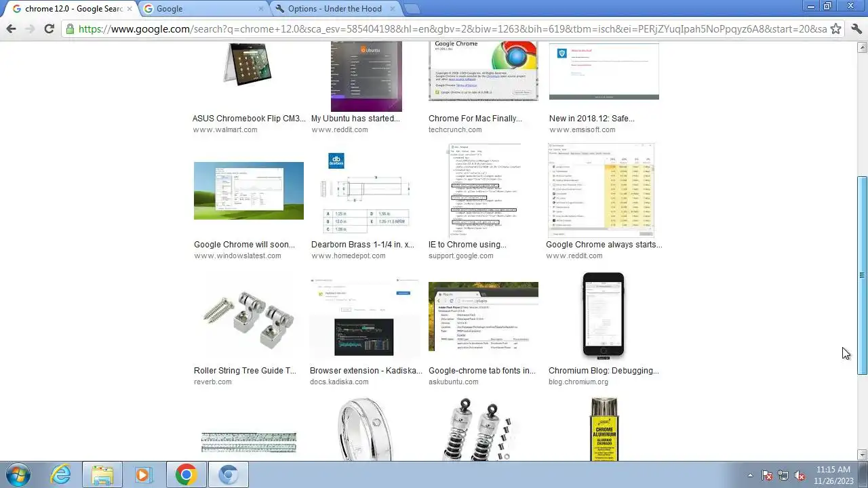Open 'Google Chrome always starts...' link
The width and height of the screenshot is (868, 488).
pyautogui.click(x=604, y=245)
